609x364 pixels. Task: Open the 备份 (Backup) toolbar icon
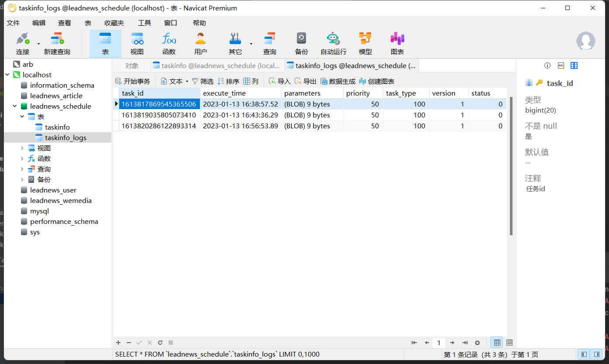[x=302, y=44]
